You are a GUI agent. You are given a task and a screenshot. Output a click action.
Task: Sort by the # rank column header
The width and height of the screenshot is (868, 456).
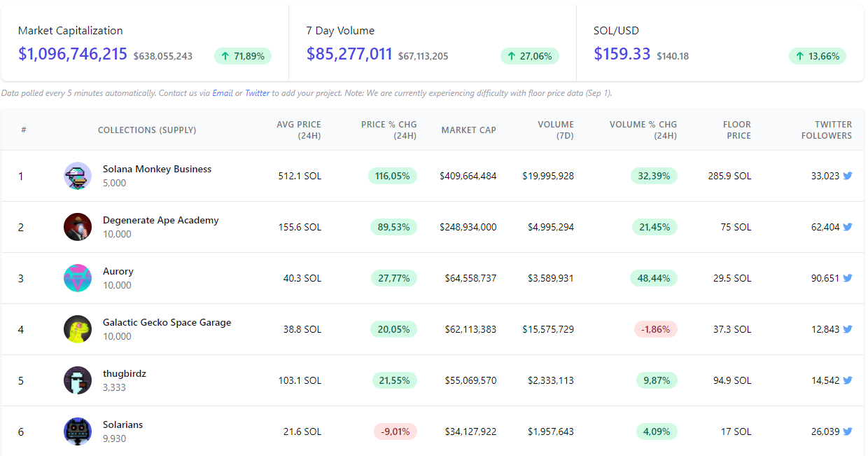[x=24, y=130]
